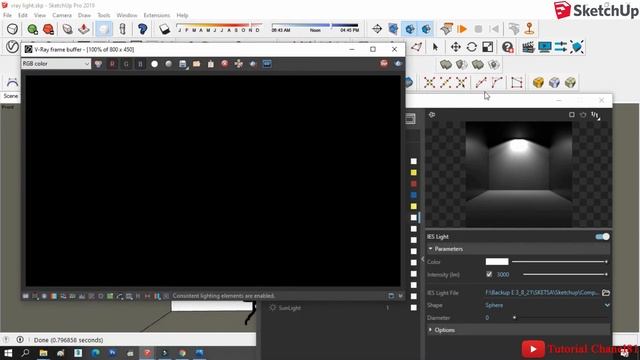This screenshot has height=360, width=640.
Task: Click the blue sliders settings icon
Action: click(x=560, y=47)
